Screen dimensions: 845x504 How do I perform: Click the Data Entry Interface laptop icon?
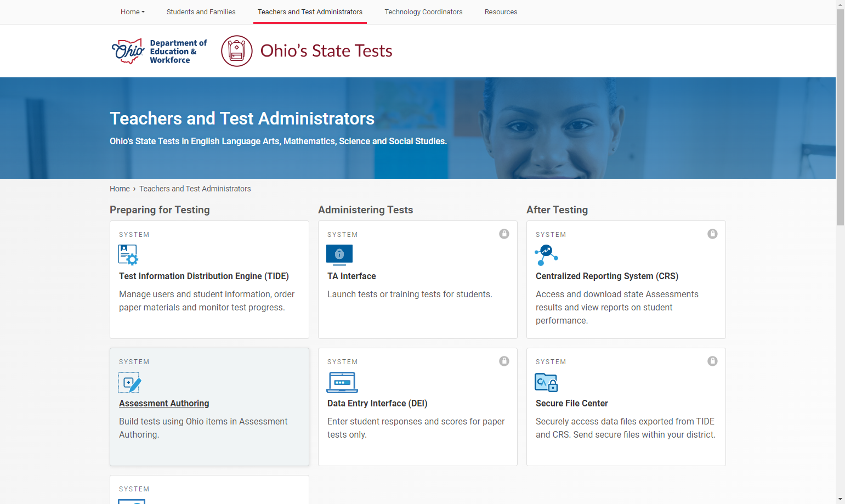(x=342, y=382)
